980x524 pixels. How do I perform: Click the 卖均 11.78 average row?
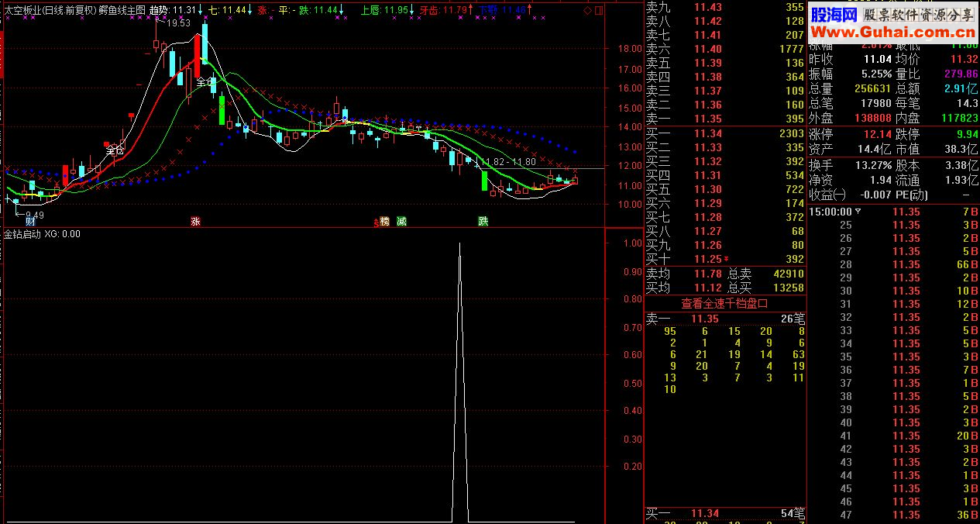point(684,274)
